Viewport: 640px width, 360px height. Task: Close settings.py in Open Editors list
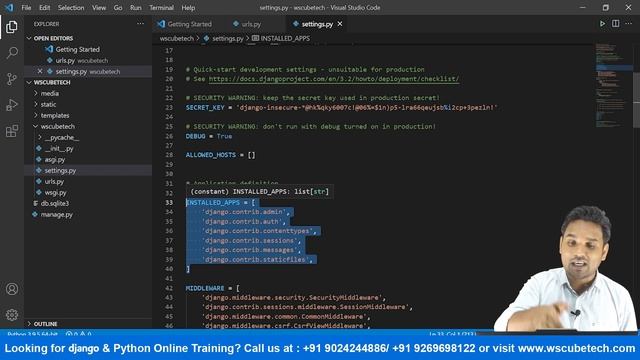(x=40, y=71)
